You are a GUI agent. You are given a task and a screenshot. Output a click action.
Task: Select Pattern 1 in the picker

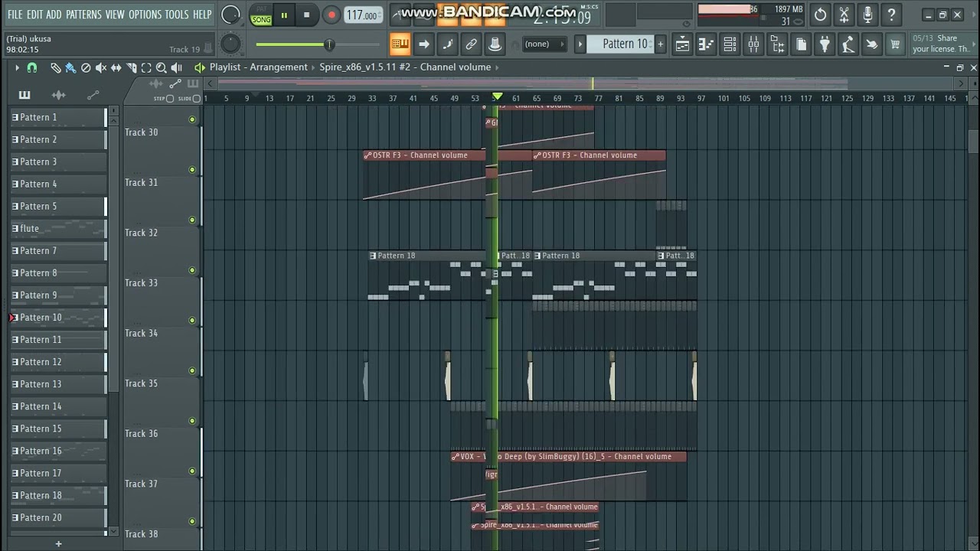coord(58,117)
